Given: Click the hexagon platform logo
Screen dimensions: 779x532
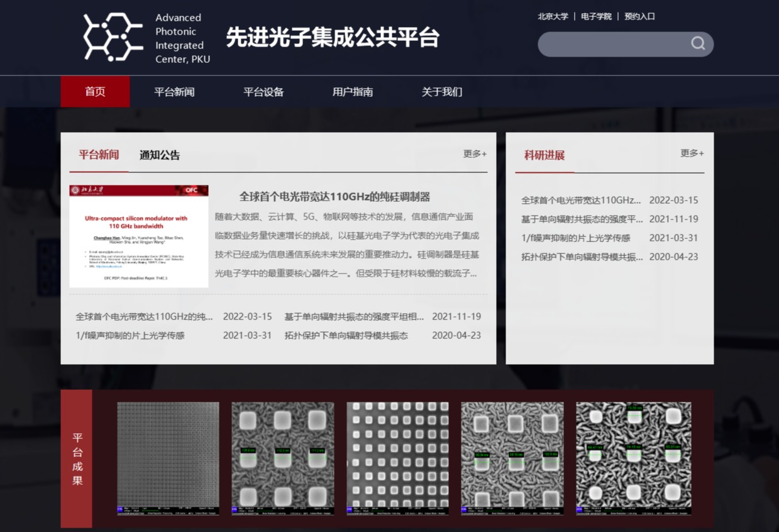Looking at the screenshot, I should click(113, 38).
